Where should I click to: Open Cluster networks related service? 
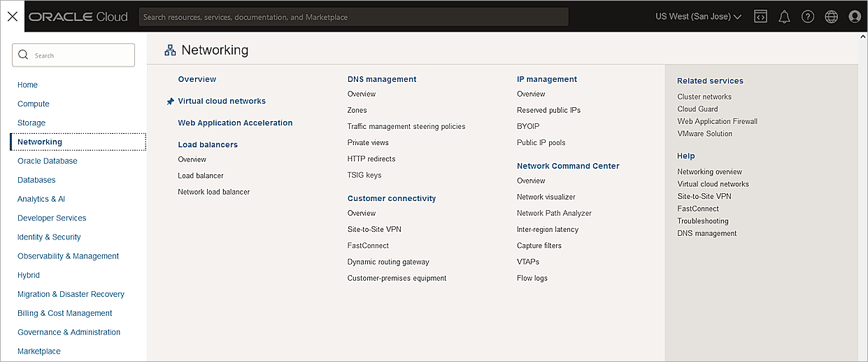coord(704,97)
